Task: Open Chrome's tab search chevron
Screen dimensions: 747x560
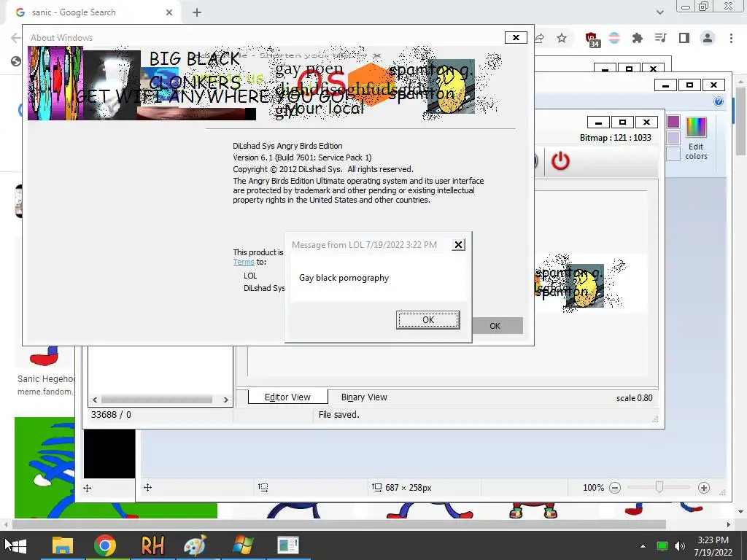Action: click(659, 12)
